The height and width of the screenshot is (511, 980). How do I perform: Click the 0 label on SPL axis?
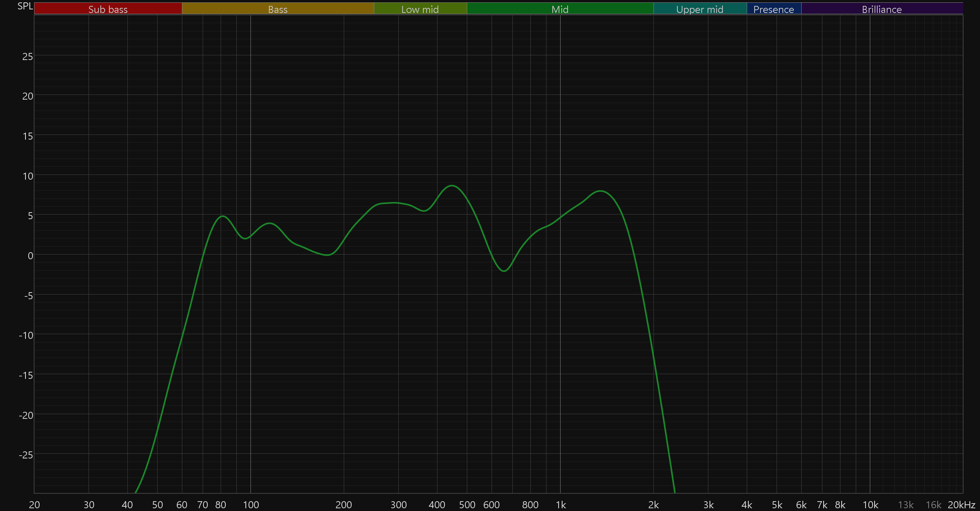tap(30, 256)
